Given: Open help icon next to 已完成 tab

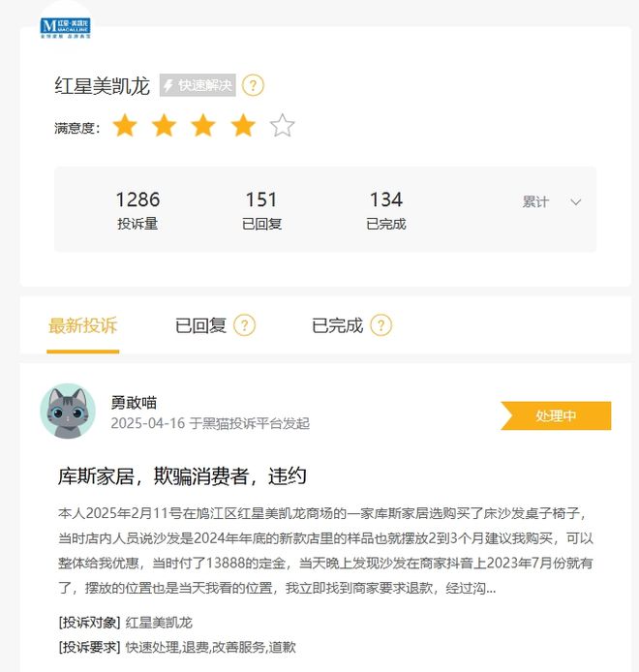Looking at the screenshot, I should point(381,324).
